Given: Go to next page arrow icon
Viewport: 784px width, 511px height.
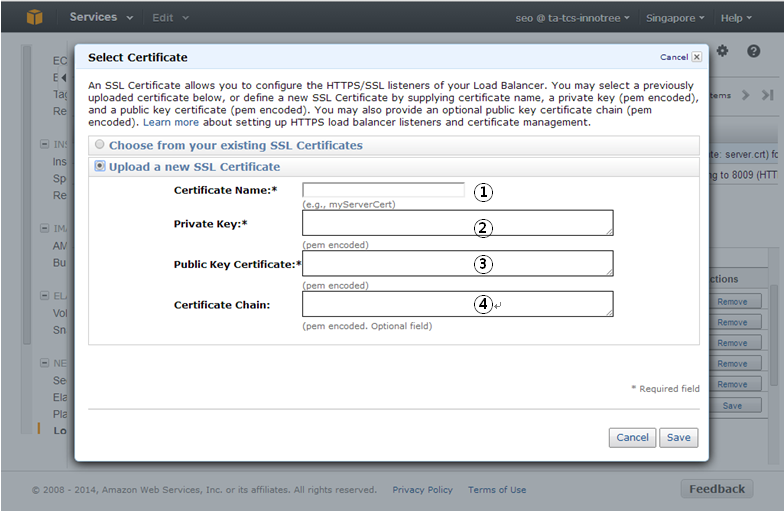Looking at the screenshot, I should pos(746,95).
